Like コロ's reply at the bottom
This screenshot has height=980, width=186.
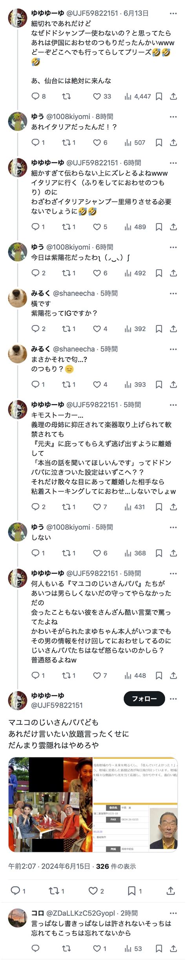click(99, 949)
